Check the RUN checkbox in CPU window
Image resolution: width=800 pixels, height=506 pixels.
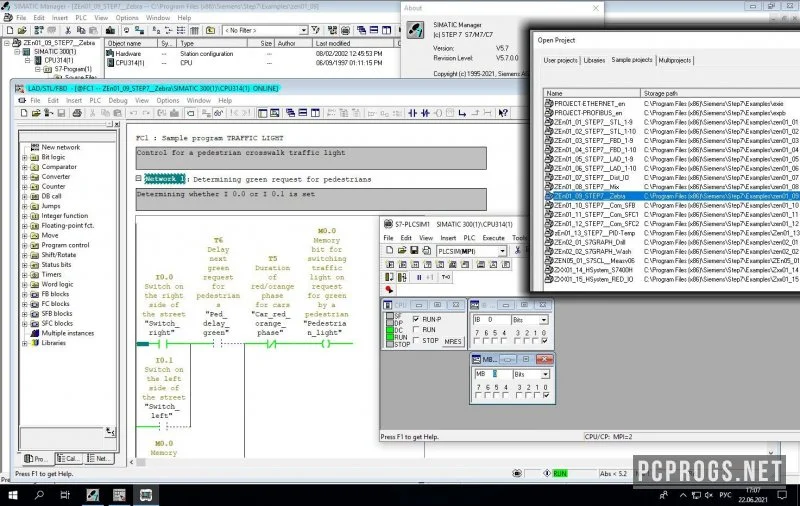(416, 329)
